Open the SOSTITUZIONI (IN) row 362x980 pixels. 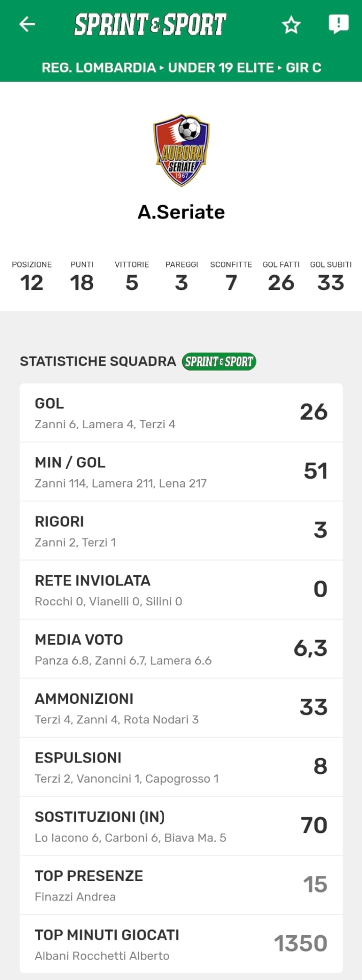(x=181, y=826)
